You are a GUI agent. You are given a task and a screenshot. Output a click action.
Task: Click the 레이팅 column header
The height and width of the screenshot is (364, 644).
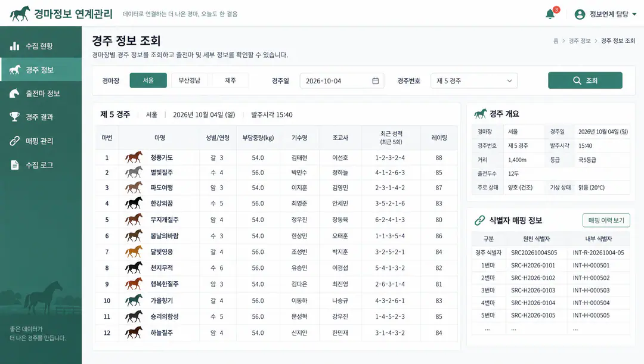(439, 138)
